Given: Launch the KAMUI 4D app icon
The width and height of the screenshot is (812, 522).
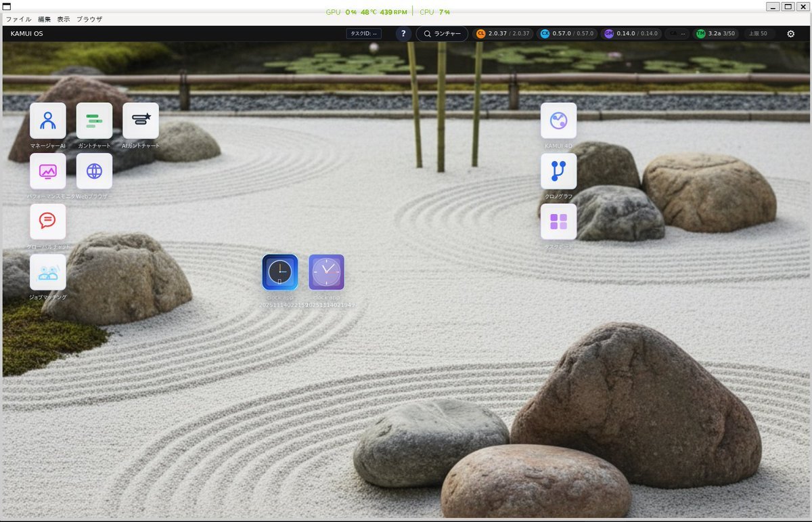Looking at the screenshot, I should (x=558, y=121).
